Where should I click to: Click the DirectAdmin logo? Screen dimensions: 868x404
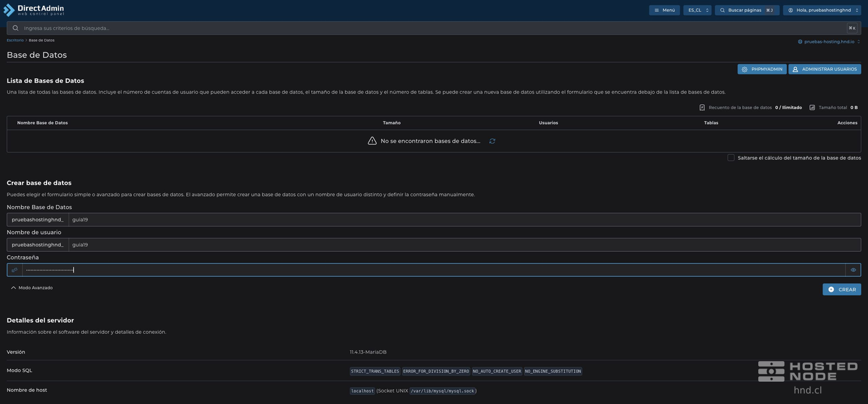point(34,10)
